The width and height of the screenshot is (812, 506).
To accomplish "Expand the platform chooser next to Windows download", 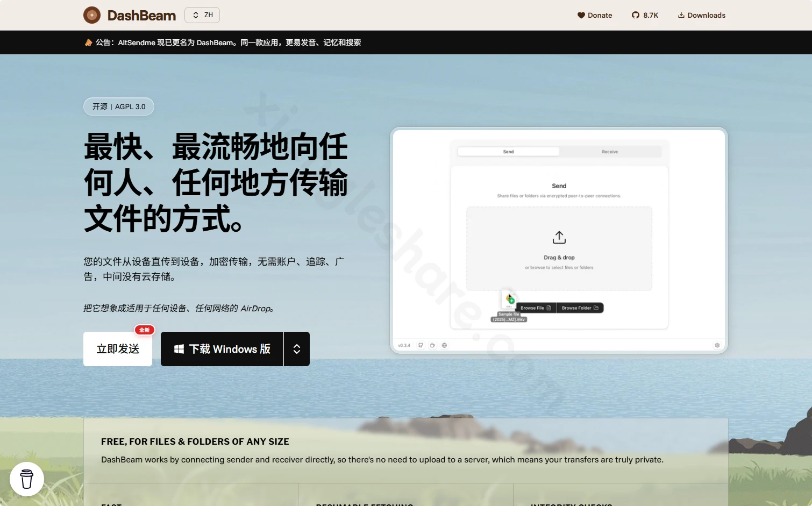I will coord(297,349).
